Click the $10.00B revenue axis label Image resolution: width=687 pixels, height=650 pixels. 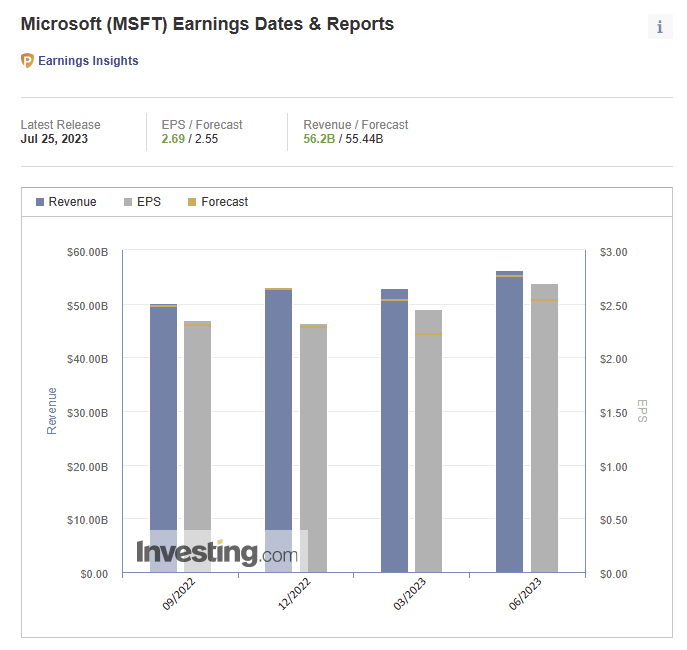(x=87, y=520)
